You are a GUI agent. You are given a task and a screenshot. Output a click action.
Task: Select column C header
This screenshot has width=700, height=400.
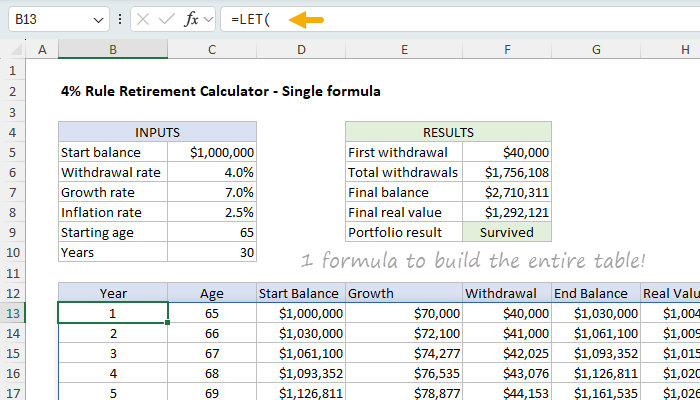212,50
